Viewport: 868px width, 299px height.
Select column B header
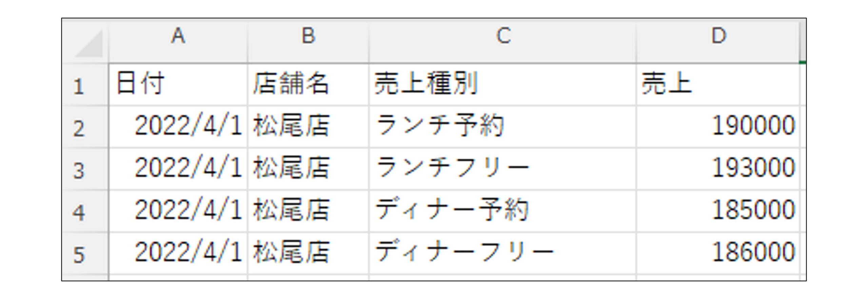pos(308,41)
